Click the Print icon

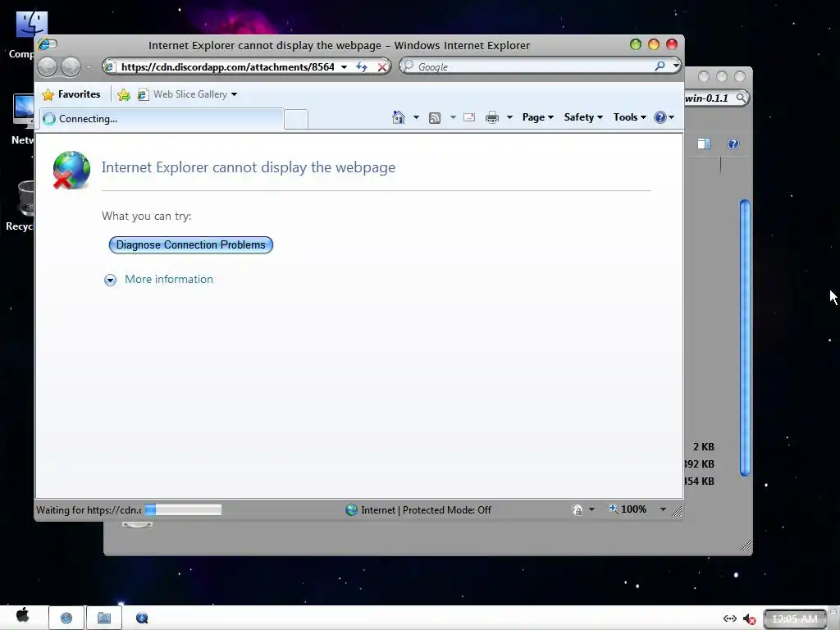point(492,117)
